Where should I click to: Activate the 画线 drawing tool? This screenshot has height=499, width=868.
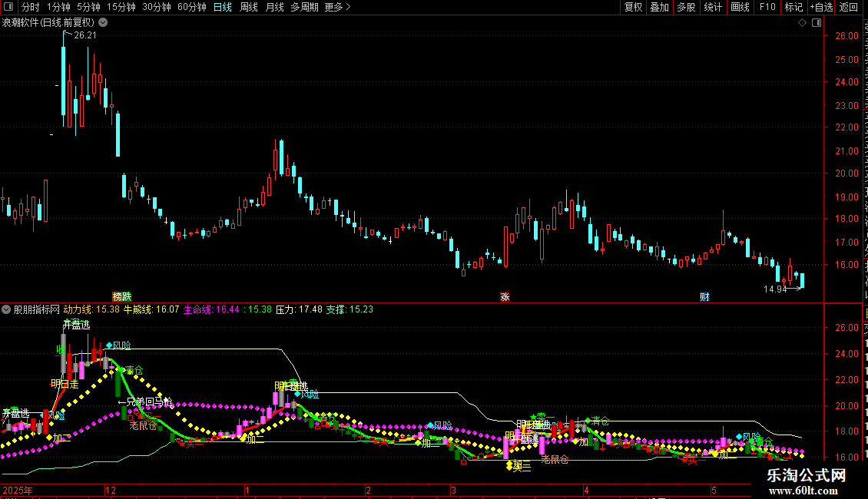click(740, 7)
